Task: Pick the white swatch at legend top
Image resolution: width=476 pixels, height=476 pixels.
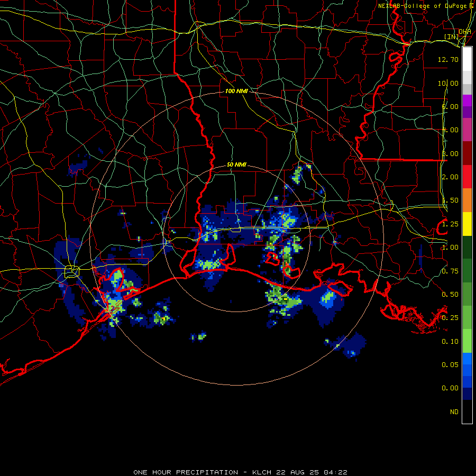Action: (x=467, y=59)
